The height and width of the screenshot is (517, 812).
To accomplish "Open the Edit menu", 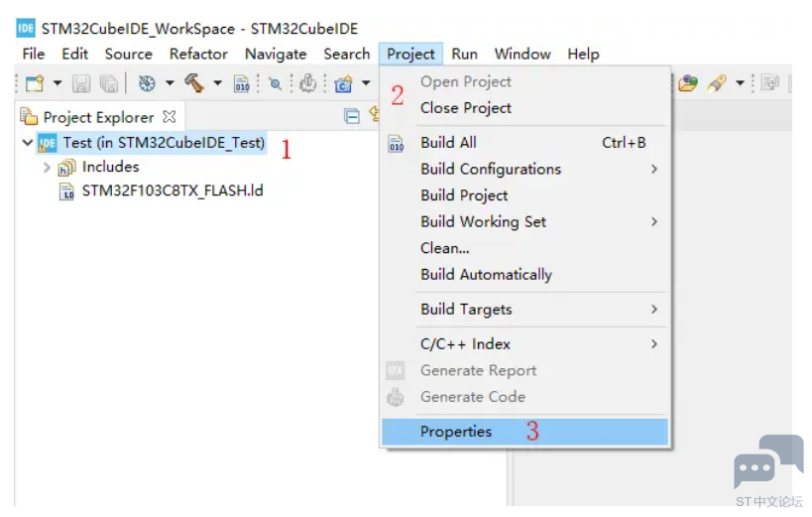I will point(75,54).
